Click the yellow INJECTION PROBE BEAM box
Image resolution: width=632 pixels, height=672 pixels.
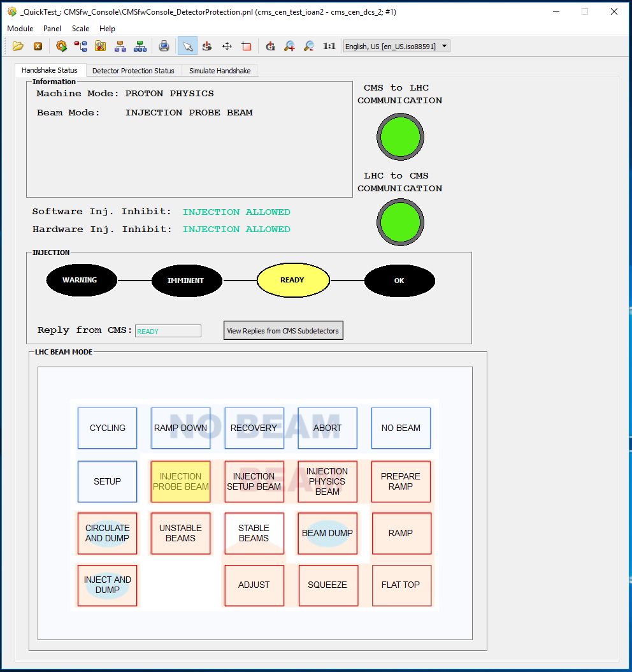(x=180, y=481)
